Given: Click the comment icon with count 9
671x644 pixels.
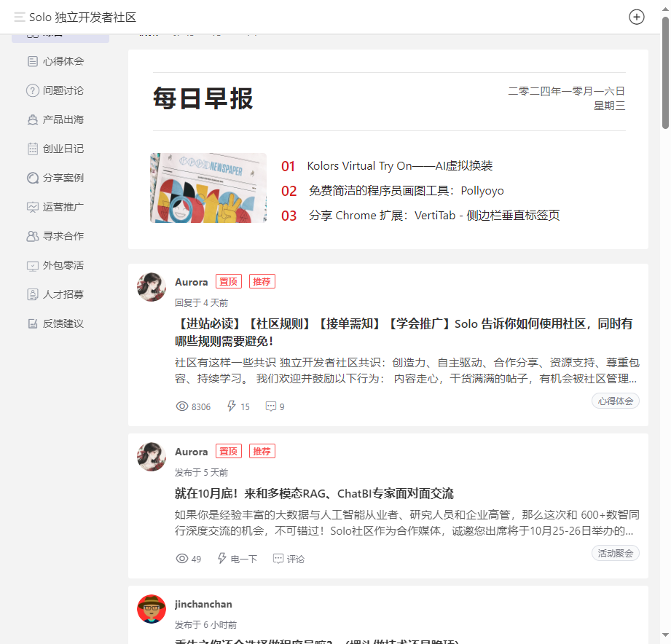Looking at the screenshot, I should pyautogui.click(x=271, y=406).
